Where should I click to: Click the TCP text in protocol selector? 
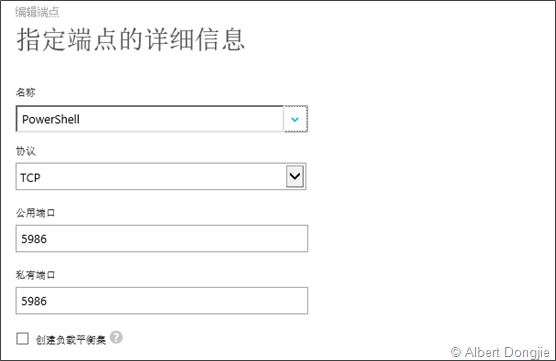click(x=30, y=177)
